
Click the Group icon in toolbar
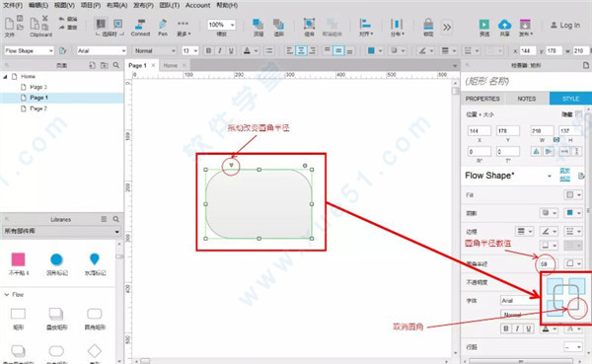tap(309, 24)
